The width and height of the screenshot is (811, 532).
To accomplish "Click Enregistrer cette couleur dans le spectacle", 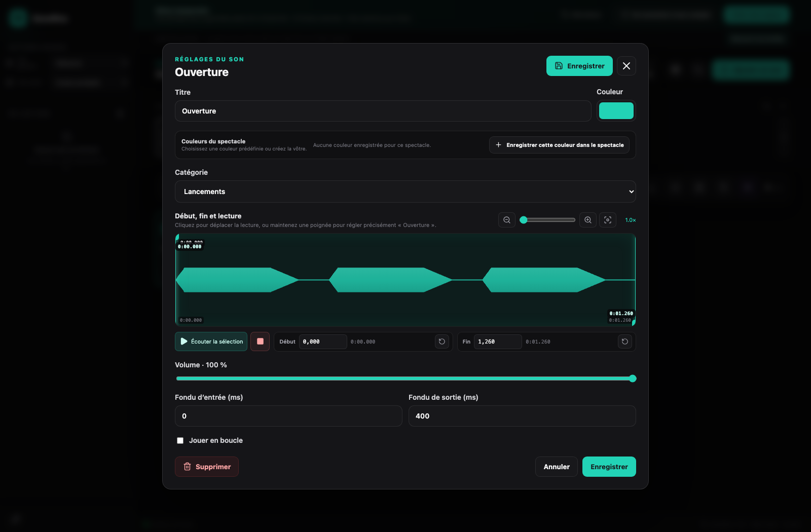I will [x=559, y=145].
